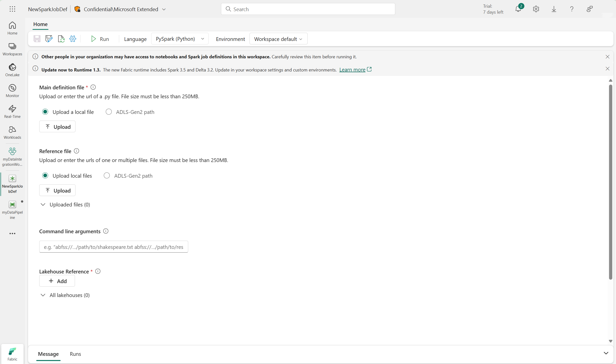Select ADLS-Gen2 path for reference file

(107, 176)
